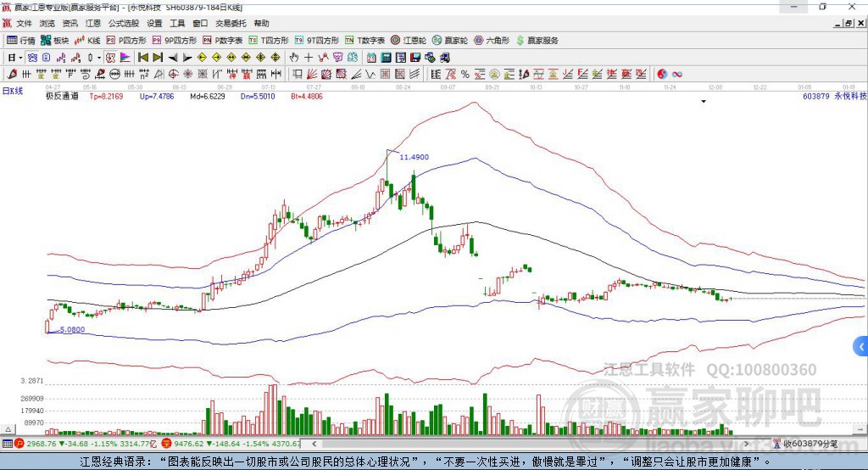Step chart left with black arrow
868x470 pixels.
tap(173, 58)
